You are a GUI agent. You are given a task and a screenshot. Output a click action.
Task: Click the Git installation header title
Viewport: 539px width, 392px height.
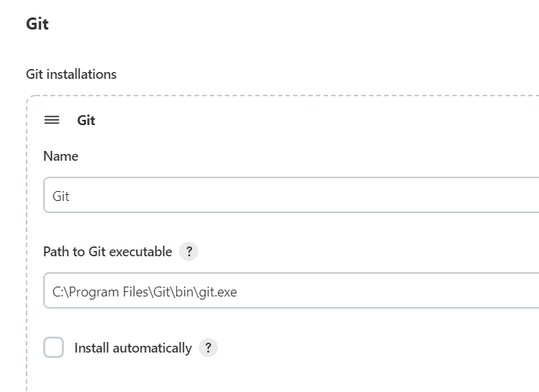point(87,121)
